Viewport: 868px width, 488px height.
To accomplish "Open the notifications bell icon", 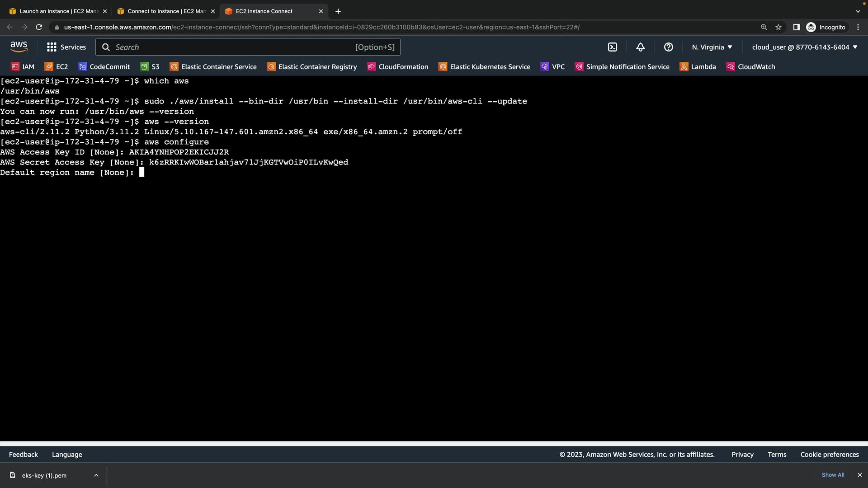I will [641, 47].
